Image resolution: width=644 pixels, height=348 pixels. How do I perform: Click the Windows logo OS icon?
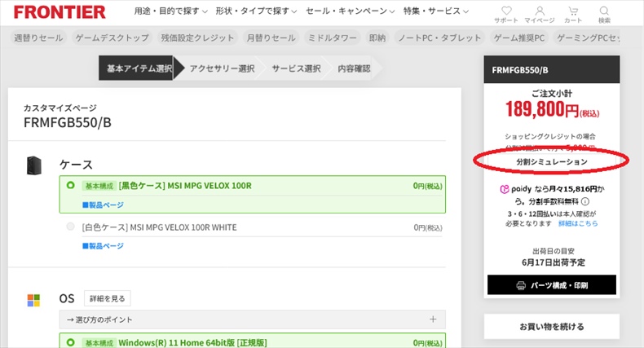pos(33,300)
